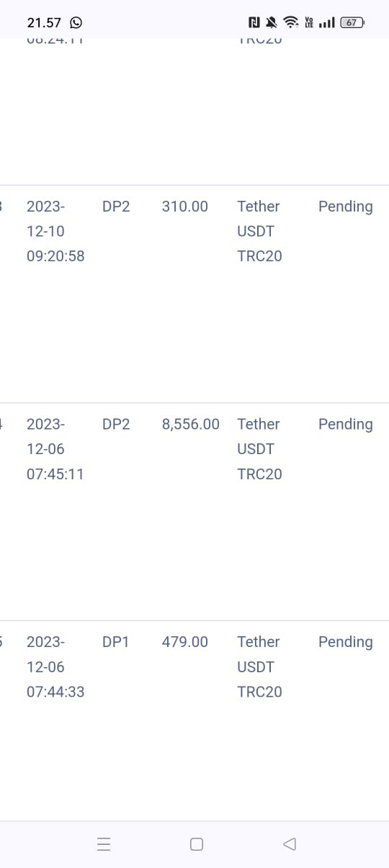Open recent apps with three-line icon
Viewport: 389px width, 868px height.
(104, 844)
